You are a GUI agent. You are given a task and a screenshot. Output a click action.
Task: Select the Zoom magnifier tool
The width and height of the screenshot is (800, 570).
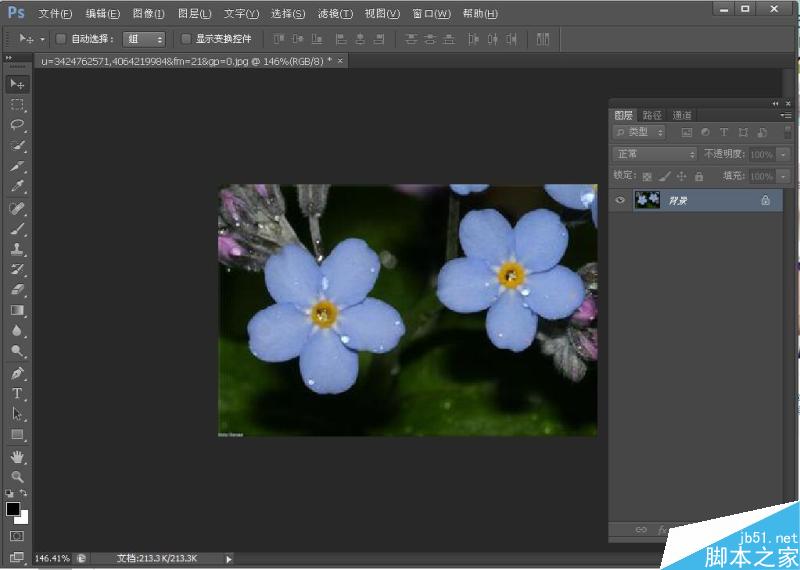(17, 477)
